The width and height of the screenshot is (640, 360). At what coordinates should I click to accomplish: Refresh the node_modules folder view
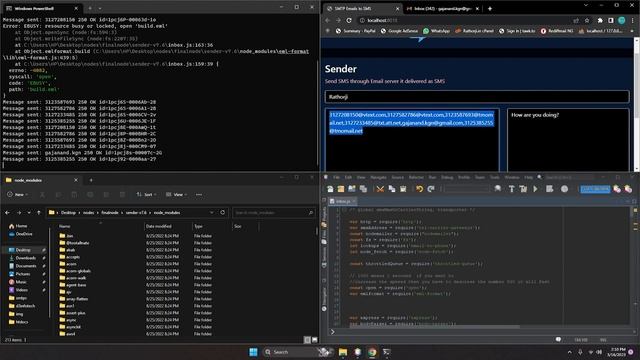(x=222, y=213)
